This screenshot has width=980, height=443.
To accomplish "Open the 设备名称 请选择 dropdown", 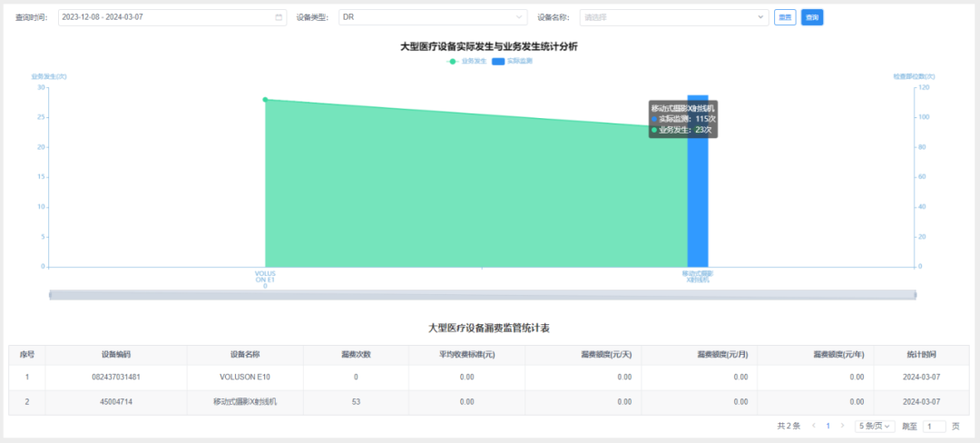I will (x=673, y=17).
